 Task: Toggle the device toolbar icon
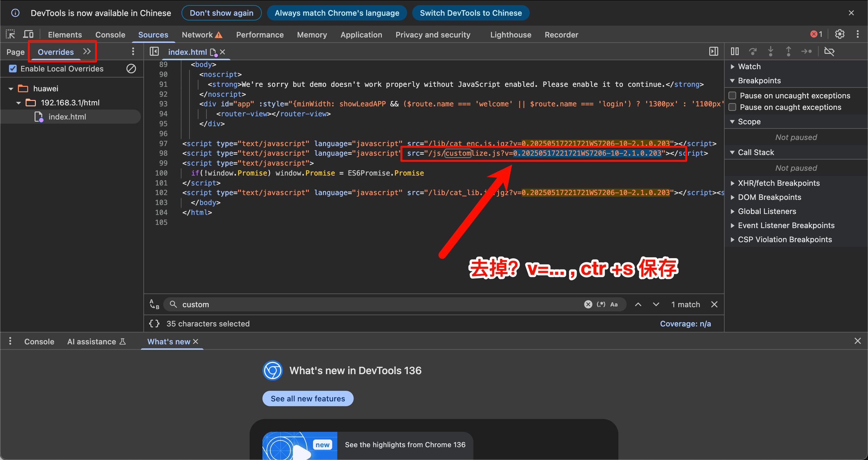(x=28, y=34)
